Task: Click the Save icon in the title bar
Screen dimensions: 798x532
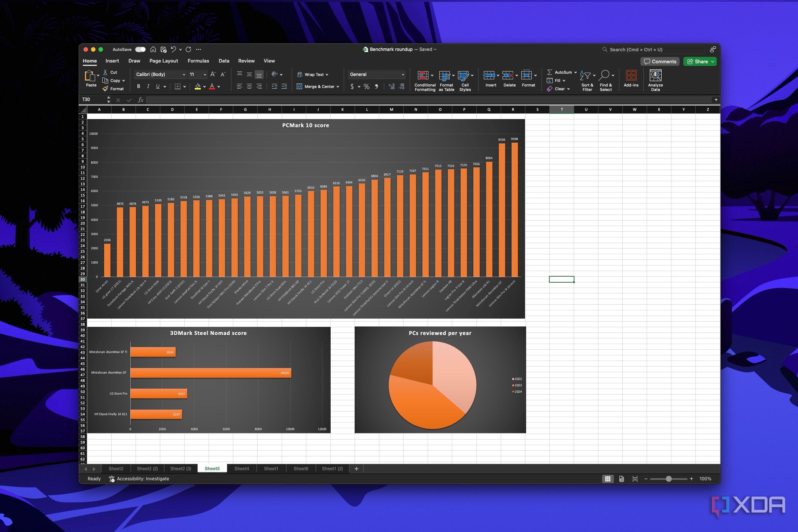Action: coord(163,49)
